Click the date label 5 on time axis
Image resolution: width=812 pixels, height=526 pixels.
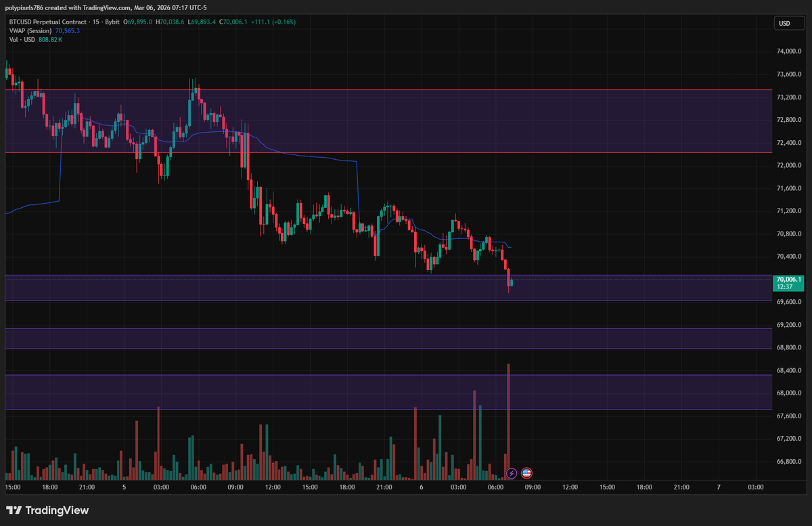tap(124, 487)
